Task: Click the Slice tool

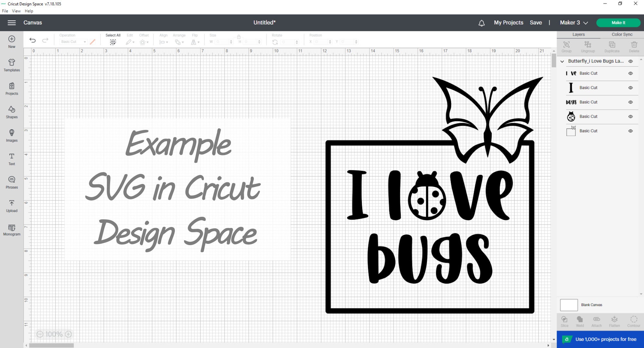Action: click(x=564, y=321)
